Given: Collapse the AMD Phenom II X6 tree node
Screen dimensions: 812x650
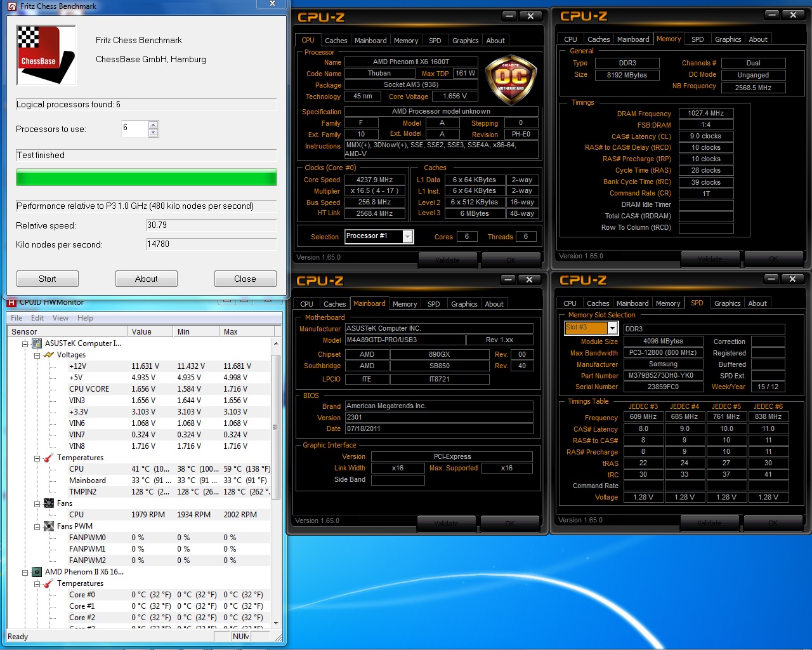Looking at the screenshot, I should [25, 572].
